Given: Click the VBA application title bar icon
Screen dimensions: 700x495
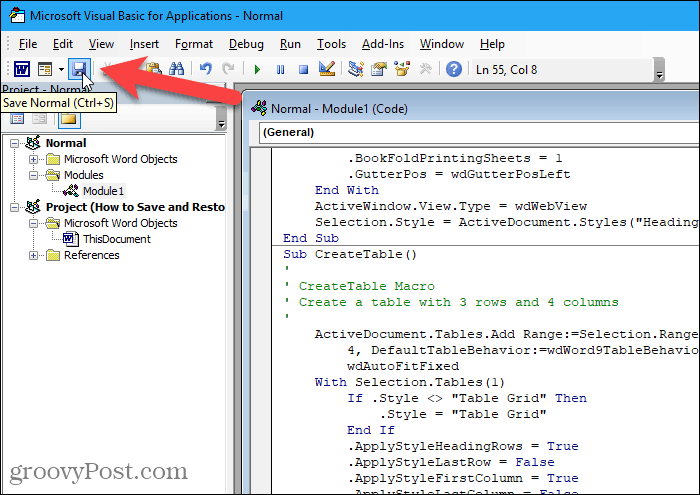Looking at the screenshot, I should 17,16.
